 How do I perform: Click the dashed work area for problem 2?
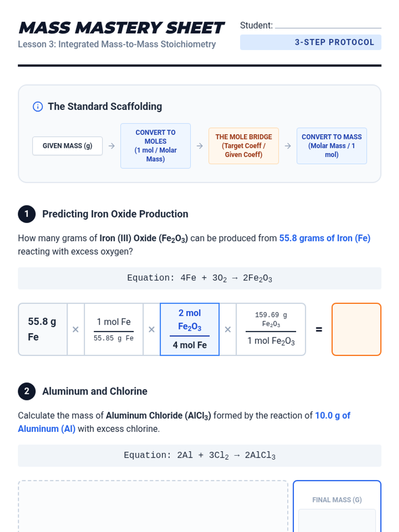pos(153,506)
